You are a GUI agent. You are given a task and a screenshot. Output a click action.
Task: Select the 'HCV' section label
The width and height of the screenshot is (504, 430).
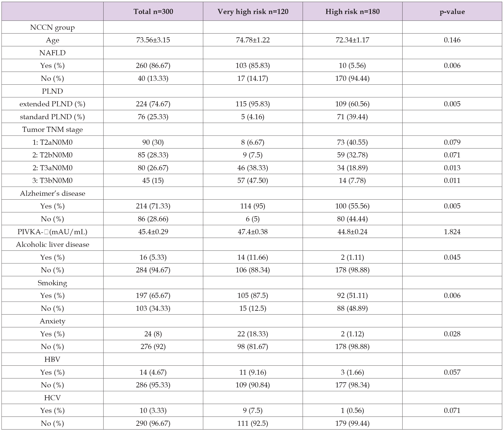52,398
